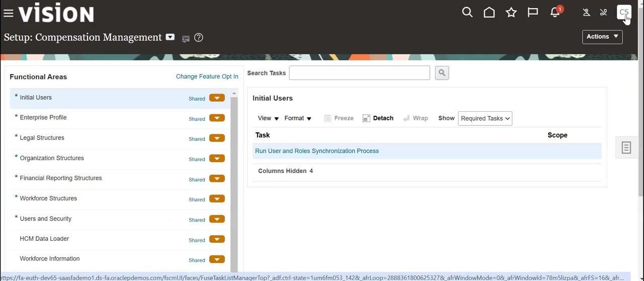Click inside the Search Tasks field

359,73
